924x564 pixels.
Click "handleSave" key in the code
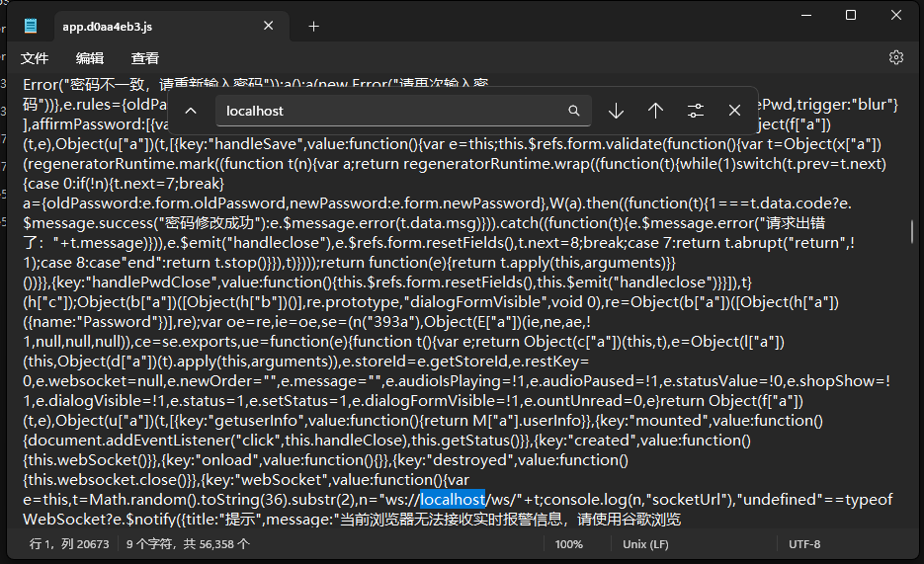(x=256, y=144)
